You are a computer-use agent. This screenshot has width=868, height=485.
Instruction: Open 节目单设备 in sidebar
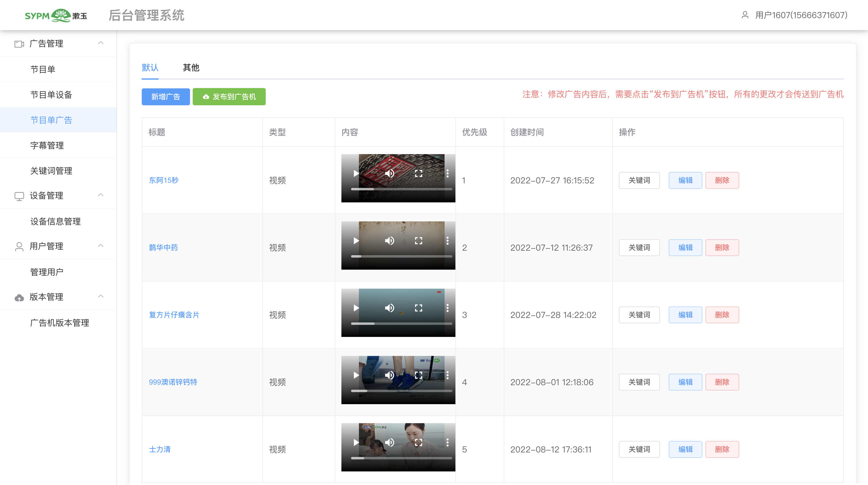[x=58, y=95]
